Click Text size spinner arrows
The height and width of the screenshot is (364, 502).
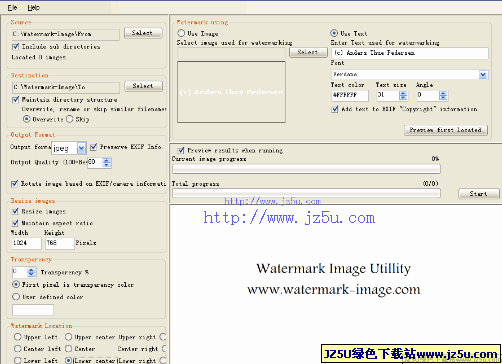[x=403, y=95]
